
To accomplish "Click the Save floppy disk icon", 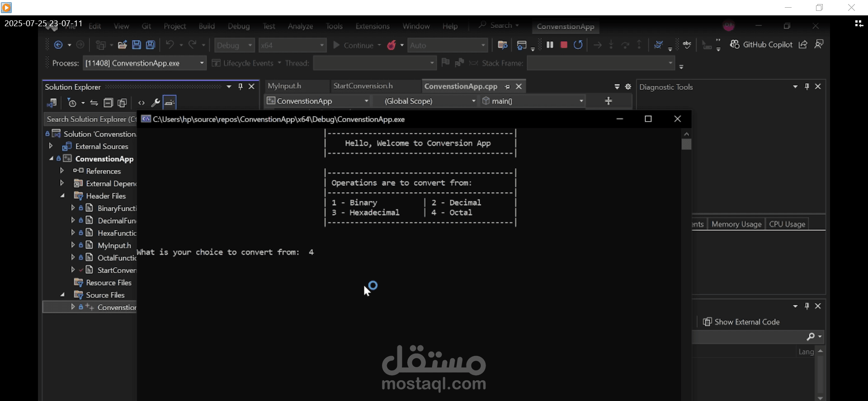I will [136, 45].
